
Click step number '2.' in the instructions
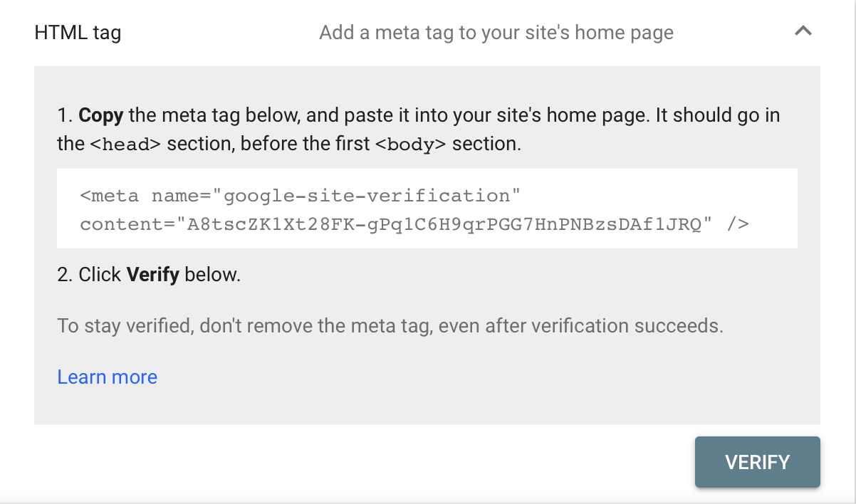[x=65, y=275]
